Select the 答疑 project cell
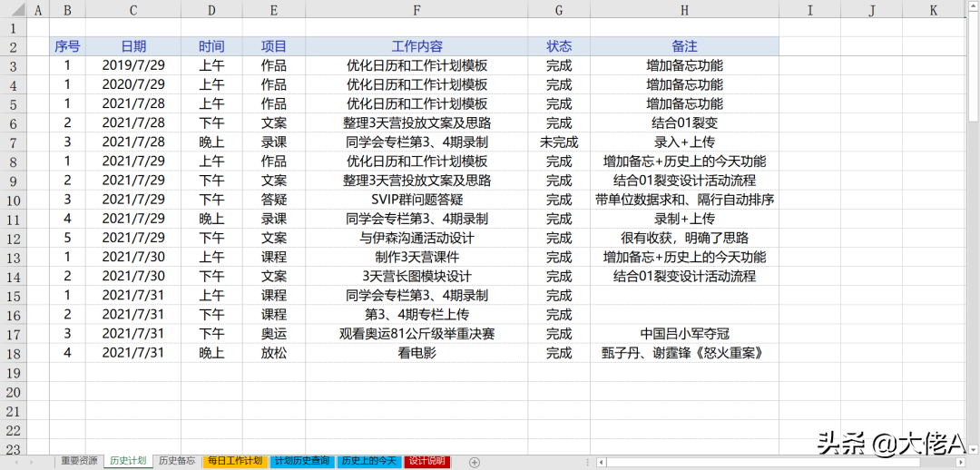The image size is (980, 470). point(274,200)
